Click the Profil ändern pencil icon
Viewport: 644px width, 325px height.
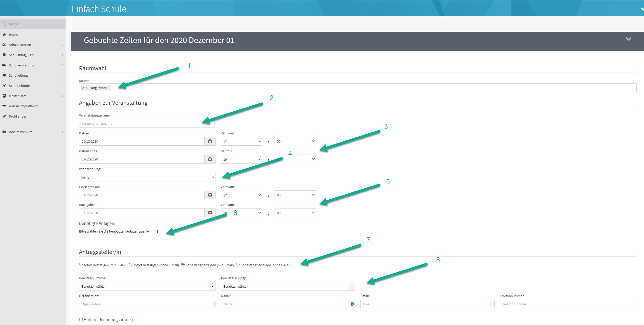(x=4, y=116)
